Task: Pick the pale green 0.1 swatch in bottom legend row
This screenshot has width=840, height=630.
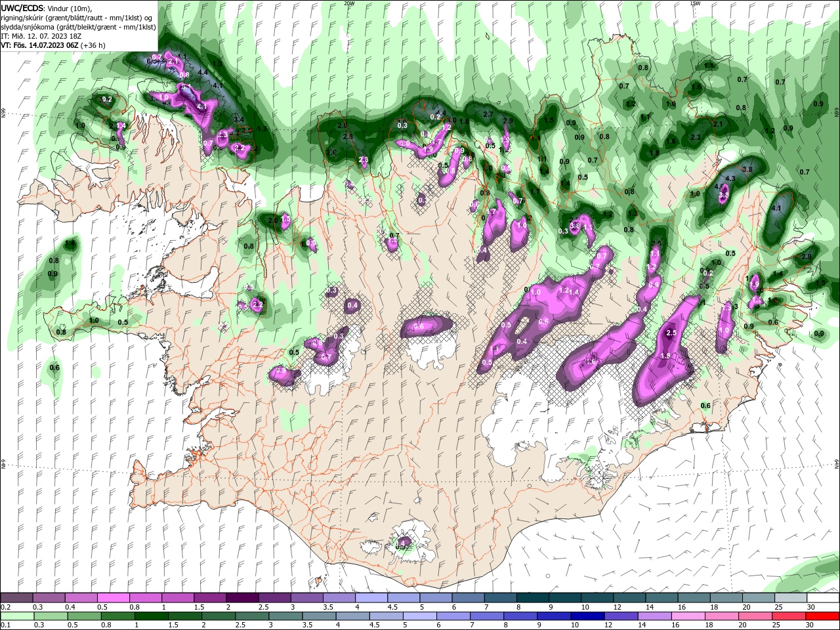Action: [16, 616]
